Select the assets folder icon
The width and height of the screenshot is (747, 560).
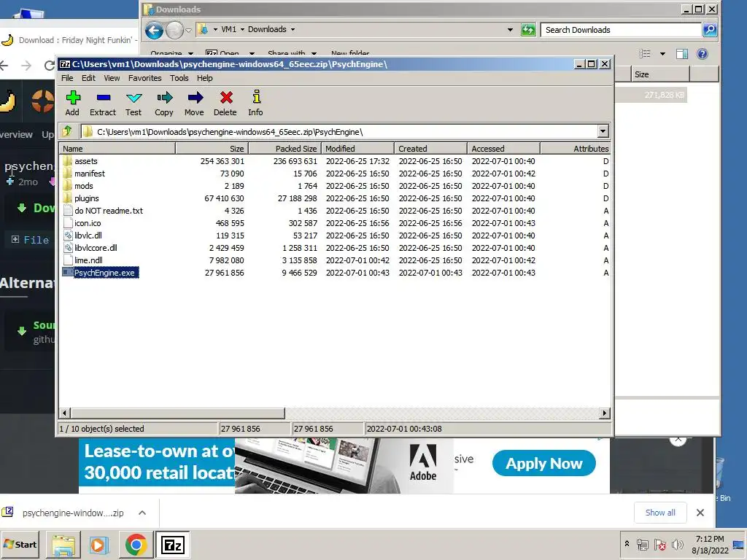(68, 161)
